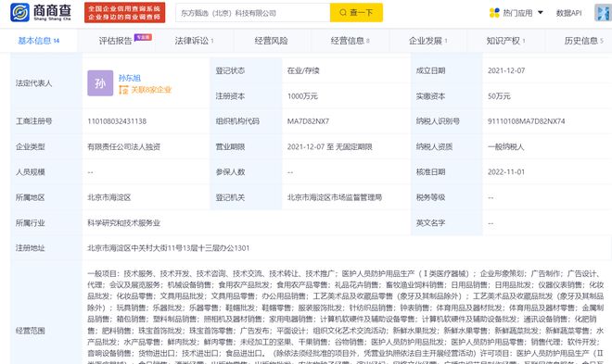This screenshot has height=364, width=612.
Task: Click the company name search field
Action: pyautogui.click(x=253, y=13)
